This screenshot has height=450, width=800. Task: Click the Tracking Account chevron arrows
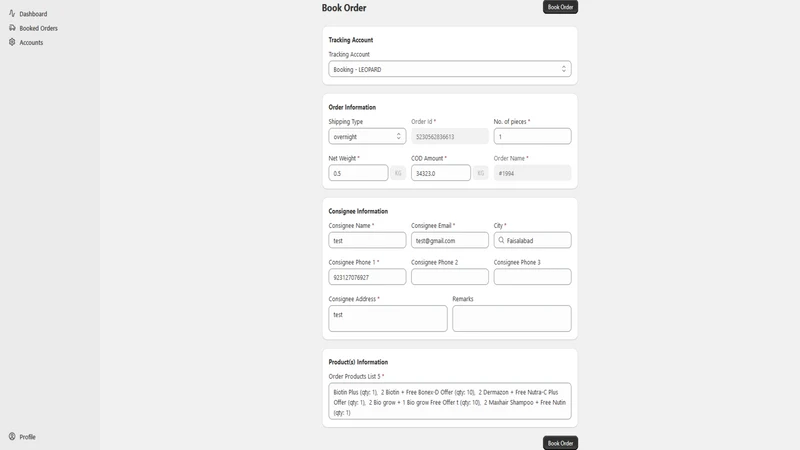point(564,69)
